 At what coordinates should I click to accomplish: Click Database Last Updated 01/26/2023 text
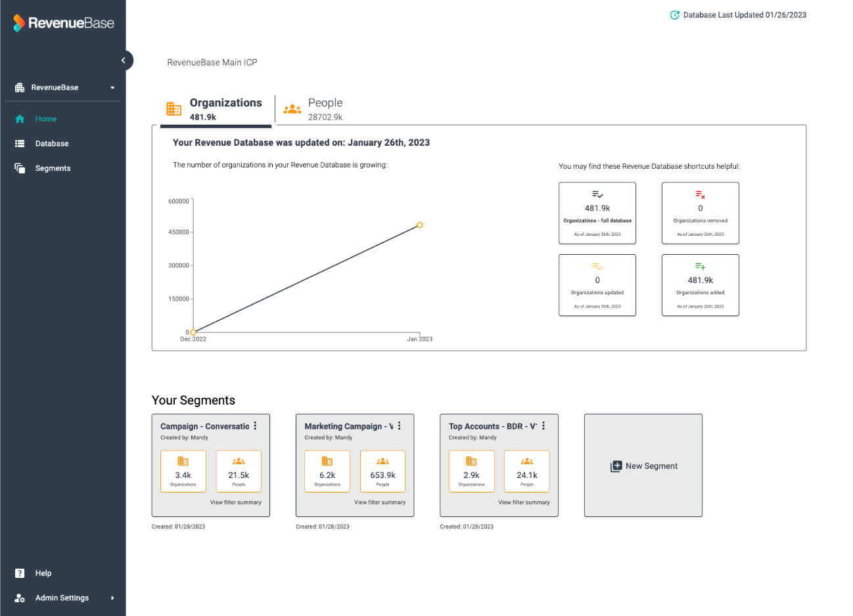pos(745,15)
